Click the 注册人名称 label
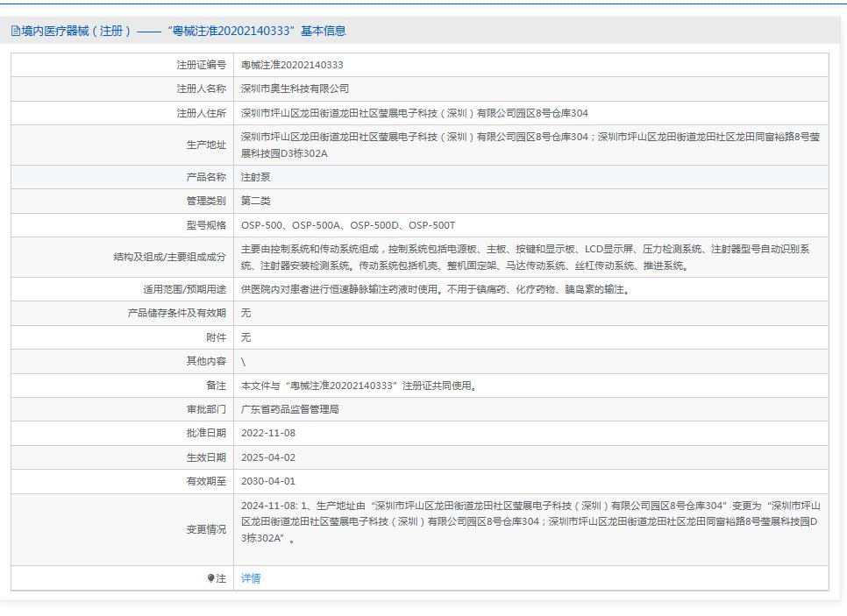 click(x=201, y=89)
